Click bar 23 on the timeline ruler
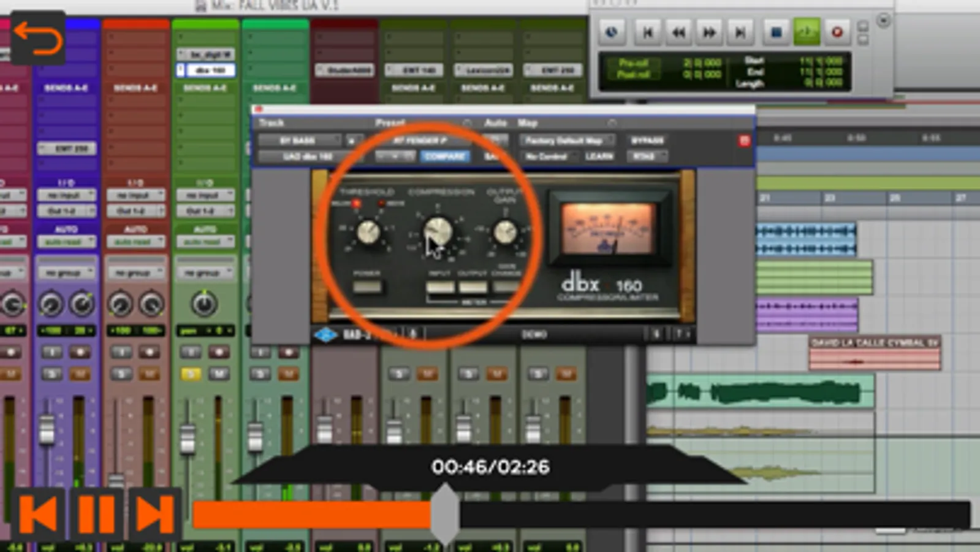Viewport: 980px width, 552px height. point(829,197)
